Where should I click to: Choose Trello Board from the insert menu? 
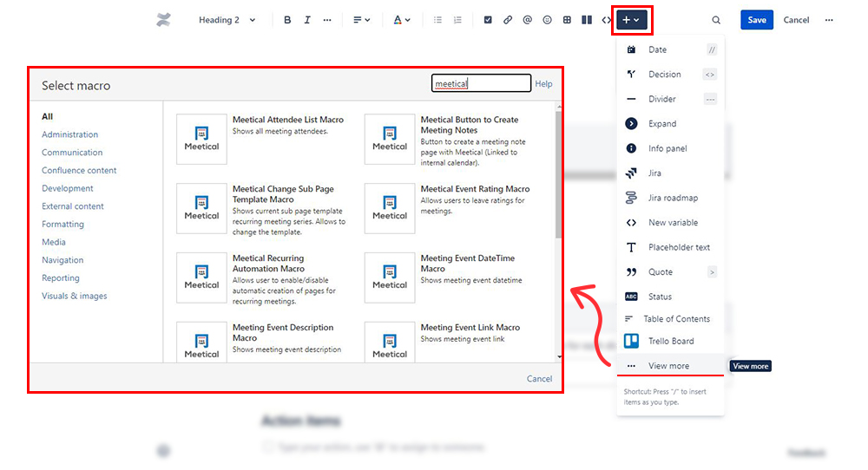coord(670,341)
